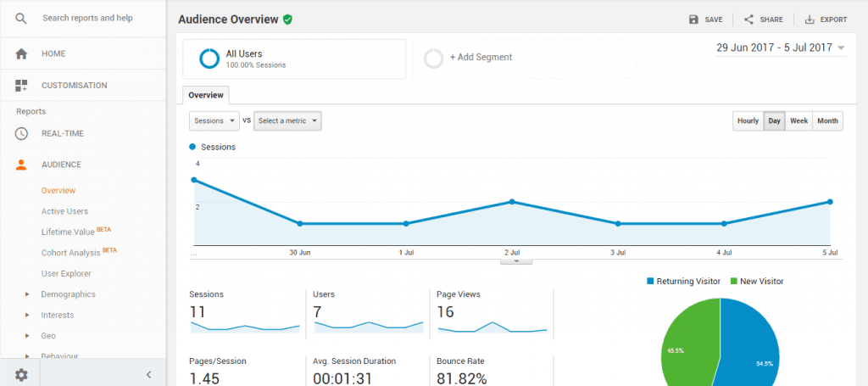Click the Avg. Session Duration value 00:01:31
The height and width of the screenshot is (386, 868).
point(341,379)
